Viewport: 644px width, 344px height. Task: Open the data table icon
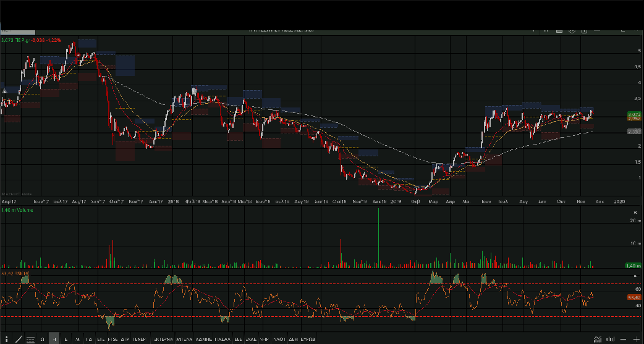[30, 339]
